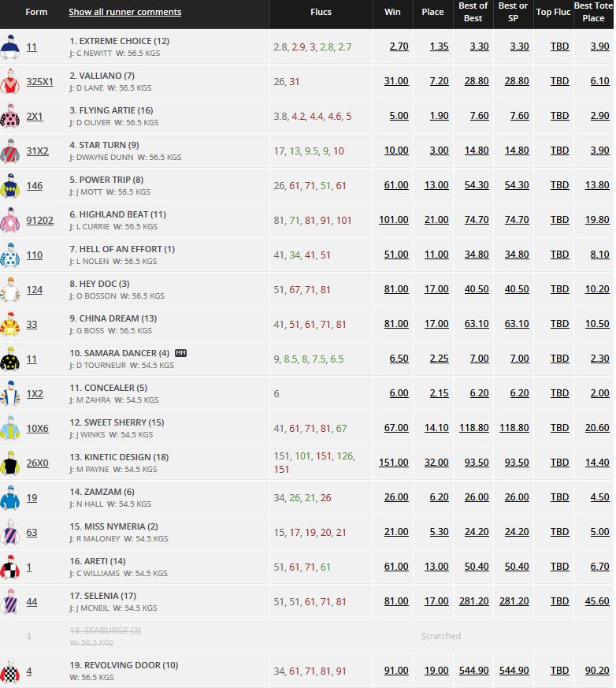The width and height of the screenshot is (616, 688).
Task: Choose Best of Best 14.80 for Star Turn
Action: [476, 151]
